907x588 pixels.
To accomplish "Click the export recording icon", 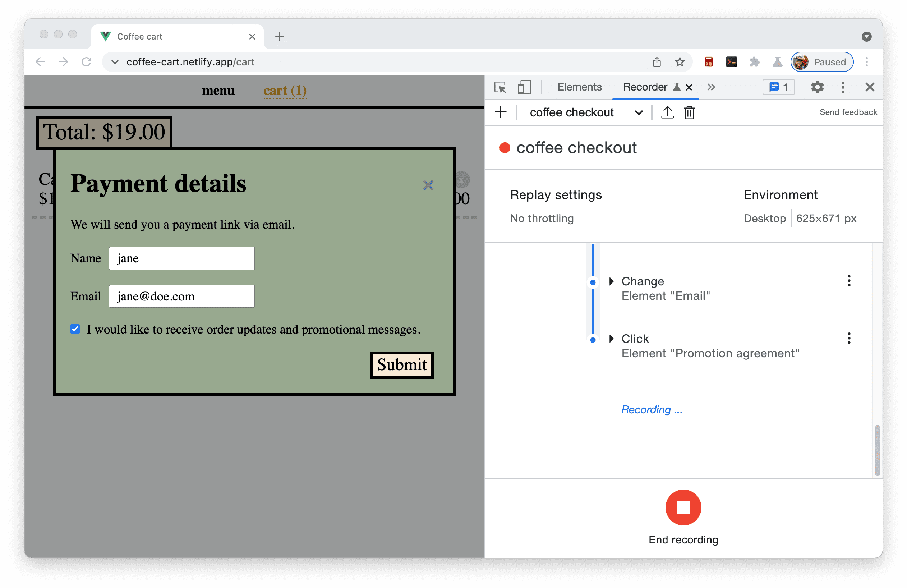I will (x=666, y=112).
